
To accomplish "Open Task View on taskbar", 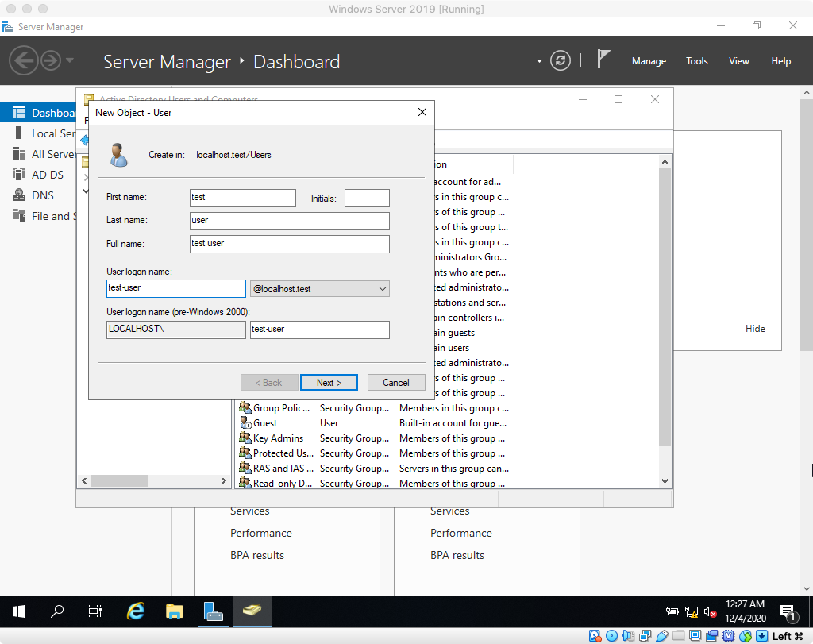I will coord(95,611).
